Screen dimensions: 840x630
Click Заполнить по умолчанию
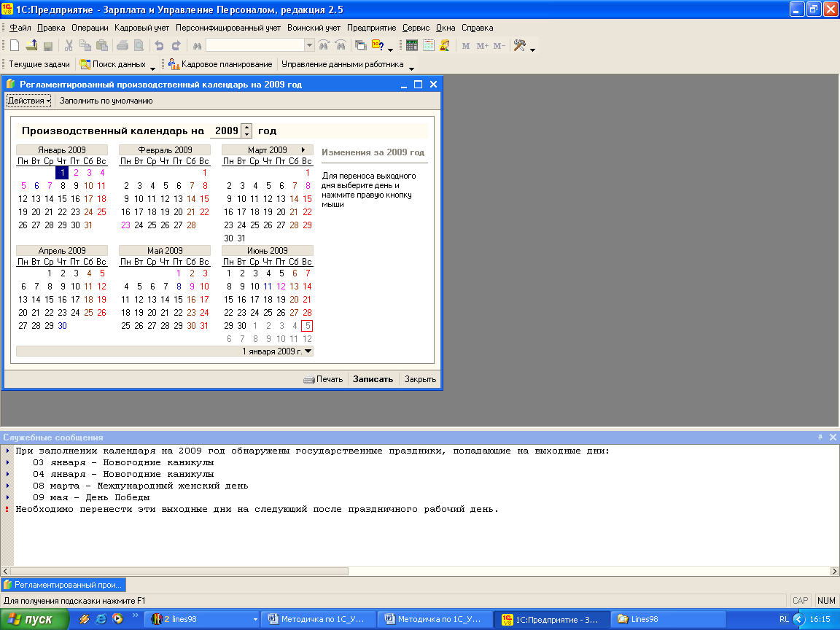click(106, 101)
